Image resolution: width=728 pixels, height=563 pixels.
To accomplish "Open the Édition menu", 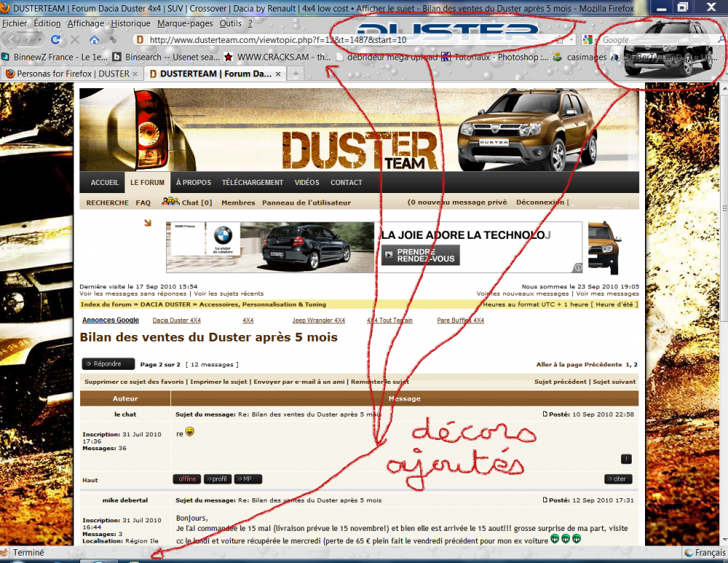I will [x=47, y=23].
